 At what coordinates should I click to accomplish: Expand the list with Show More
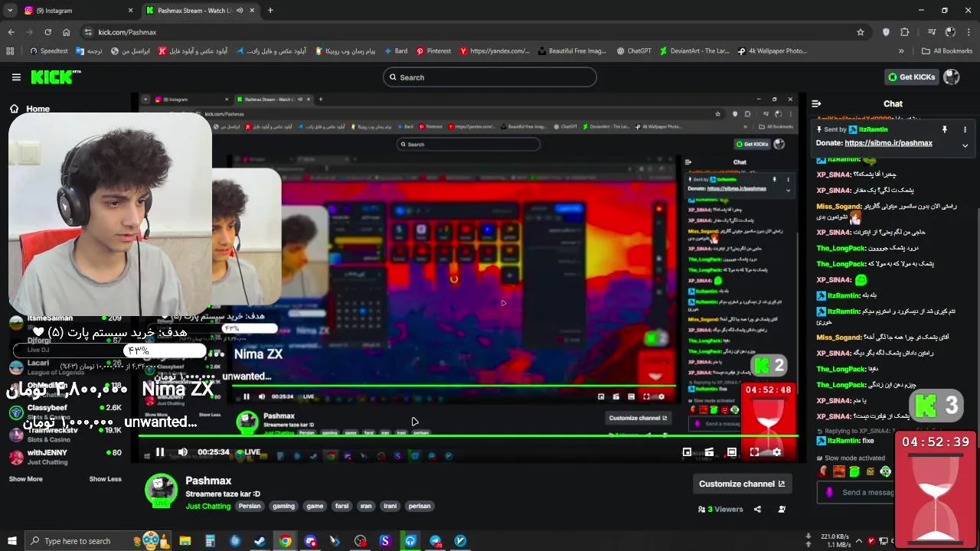pos(25,479)
